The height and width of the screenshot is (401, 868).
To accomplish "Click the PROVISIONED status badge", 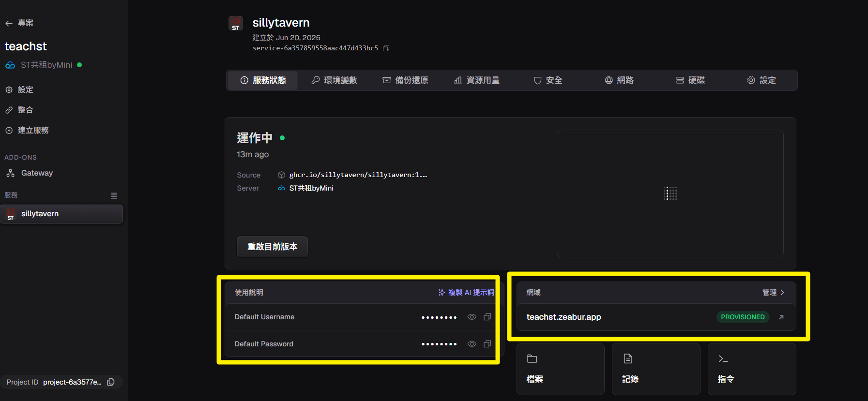I will click(x=743, y=317).
